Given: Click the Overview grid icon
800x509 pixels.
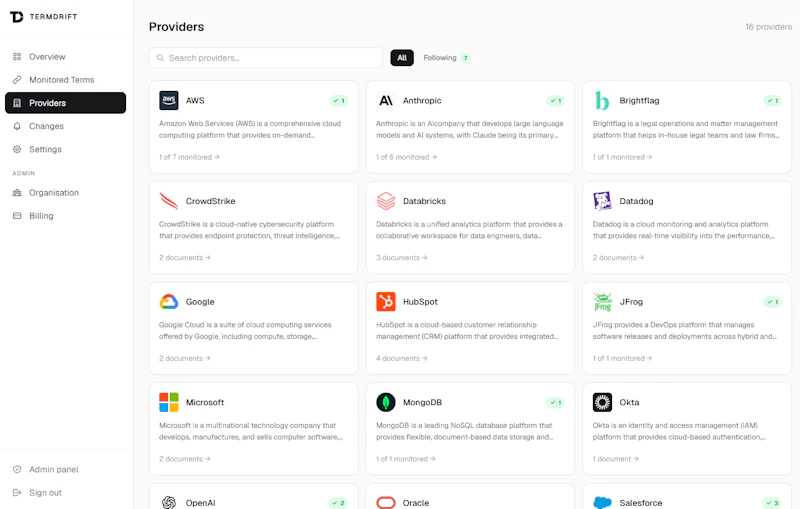Looking at the screenshot, I should [x=17, y=57].
